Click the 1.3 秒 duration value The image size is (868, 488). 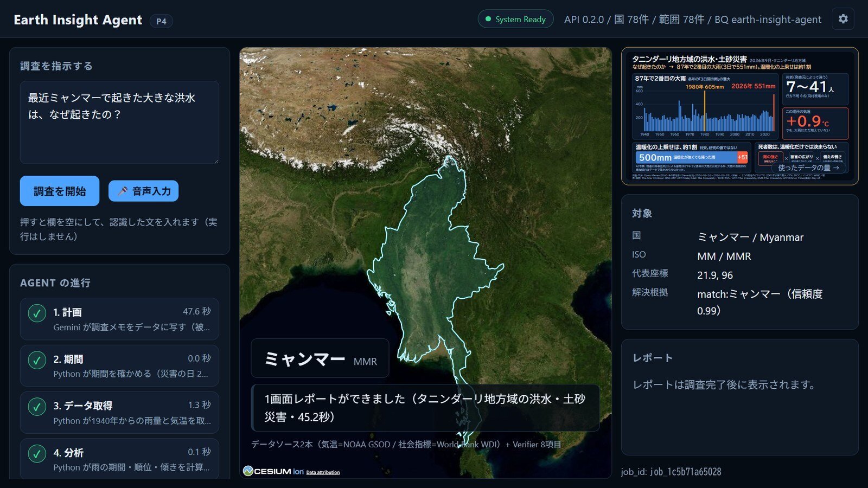click(x=200, y=405)
